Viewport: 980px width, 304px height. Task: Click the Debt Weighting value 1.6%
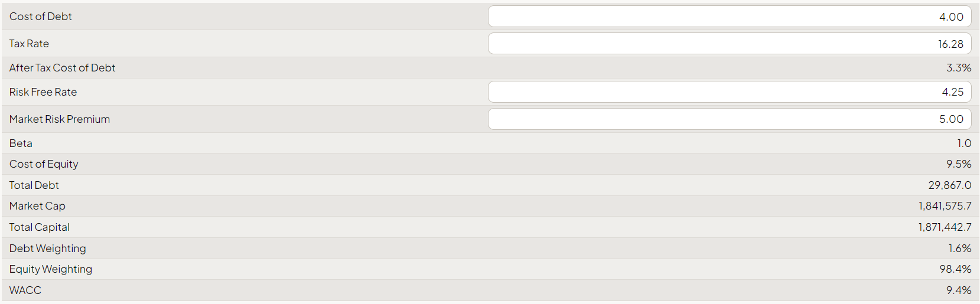(959, 249)
